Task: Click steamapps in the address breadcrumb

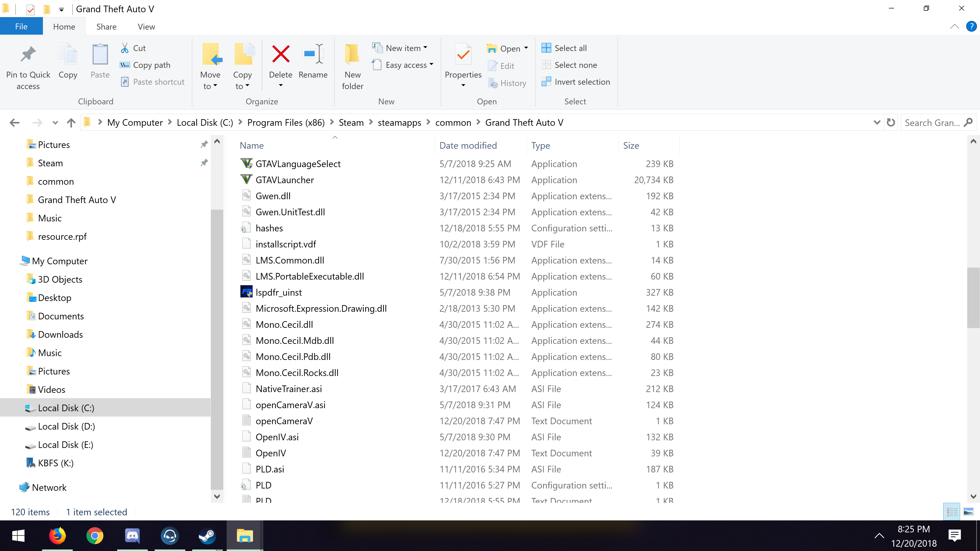Action: coord(399,122)
